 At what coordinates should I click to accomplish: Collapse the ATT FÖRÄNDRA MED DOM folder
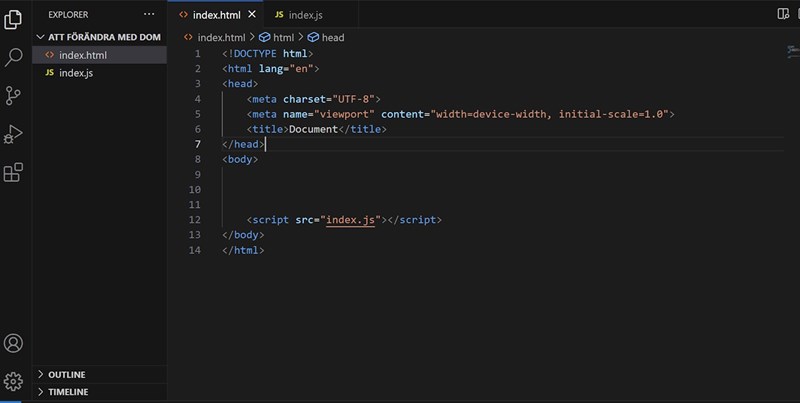click(41, 37)
